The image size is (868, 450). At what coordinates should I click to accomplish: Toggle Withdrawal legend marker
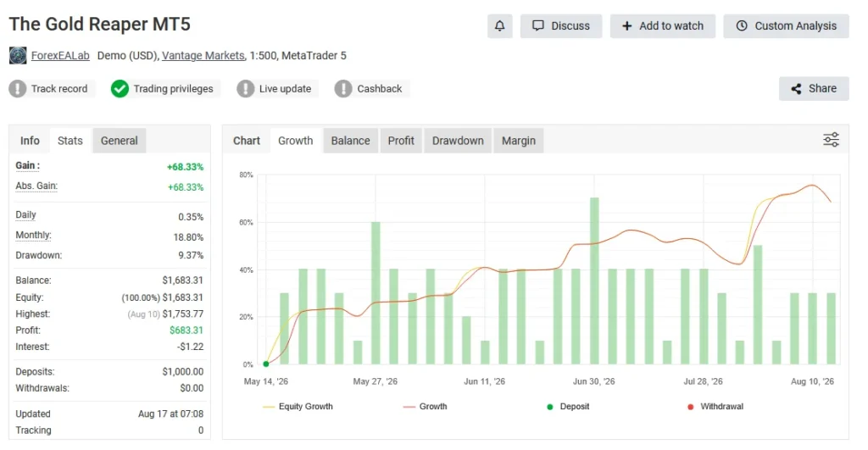pos(715,406)
